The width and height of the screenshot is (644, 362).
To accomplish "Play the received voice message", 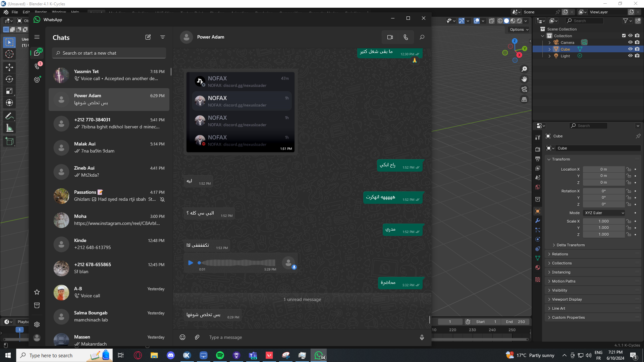I will coord(191,263).
